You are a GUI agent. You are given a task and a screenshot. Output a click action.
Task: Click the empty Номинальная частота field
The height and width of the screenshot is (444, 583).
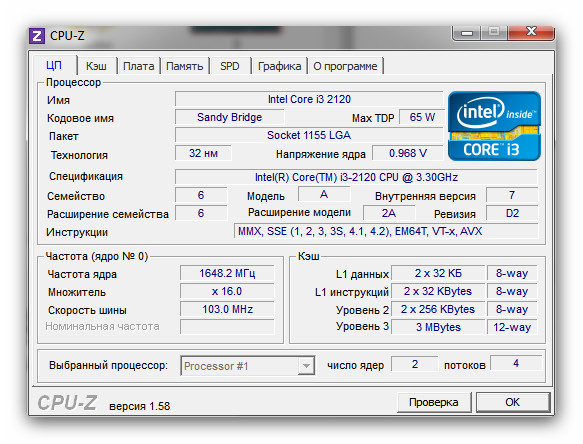[x=227, y=326]
